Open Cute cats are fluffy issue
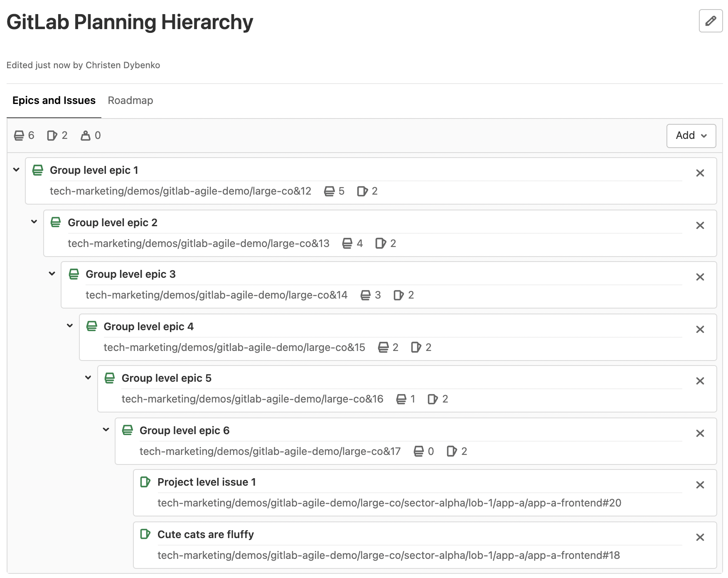 click(206, 535)
